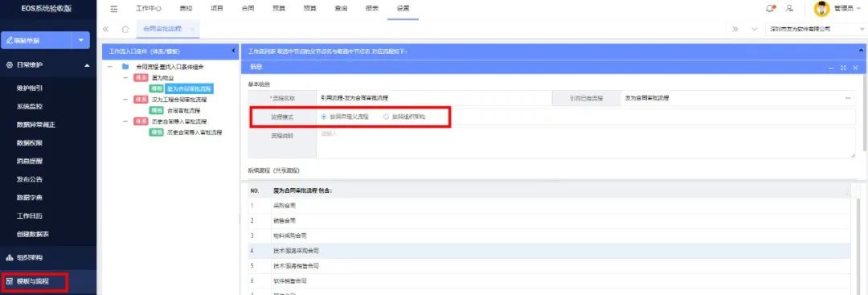Viewport: 868px width, 295px height.
Task: Open the 项目 top menu
Action: (x=218, y=8)
